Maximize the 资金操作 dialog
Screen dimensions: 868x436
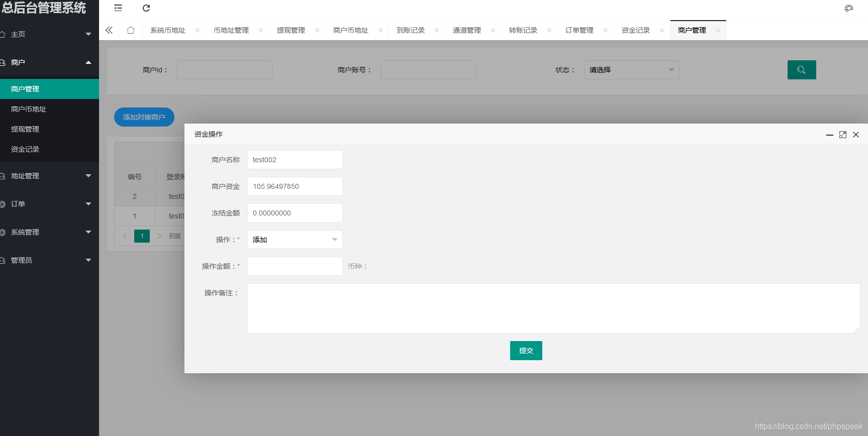click(843, 135)
